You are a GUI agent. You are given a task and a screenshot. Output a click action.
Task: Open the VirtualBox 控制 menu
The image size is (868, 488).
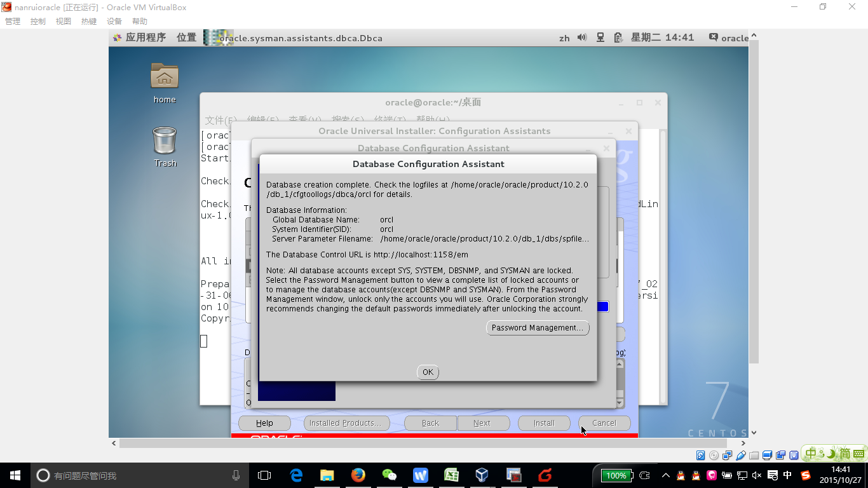tap(38, 21)
